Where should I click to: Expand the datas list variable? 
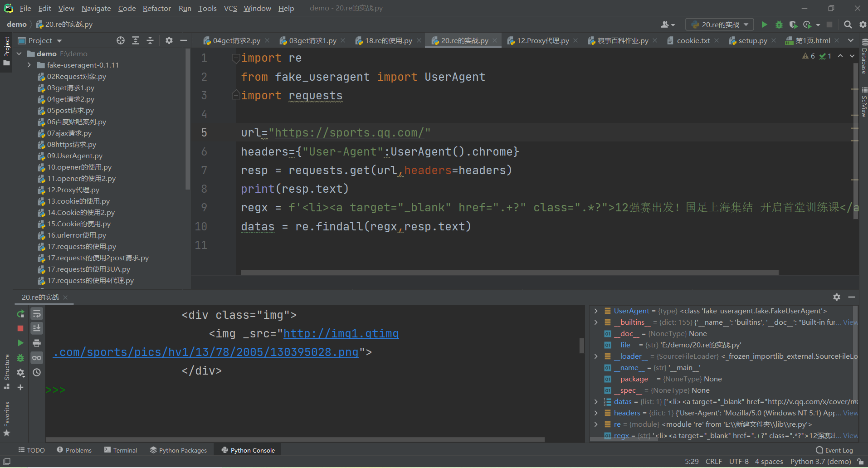tap(596, 401)
